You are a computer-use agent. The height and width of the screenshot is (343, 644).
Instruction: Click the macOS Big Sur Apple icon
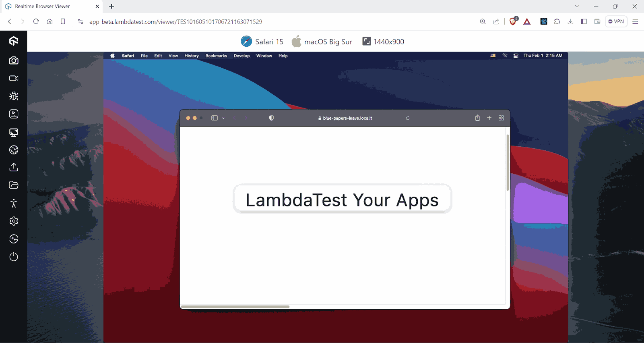pyautogui.click(x=296, y=41)
